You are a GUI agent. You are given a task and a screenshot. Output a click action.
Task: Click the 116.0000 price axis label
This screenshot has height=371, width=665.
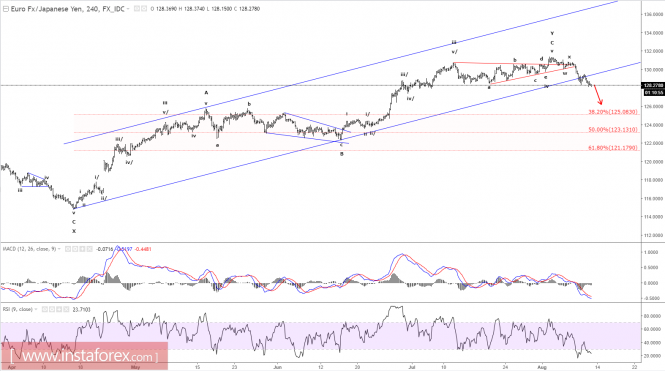[x=654, y=198]
